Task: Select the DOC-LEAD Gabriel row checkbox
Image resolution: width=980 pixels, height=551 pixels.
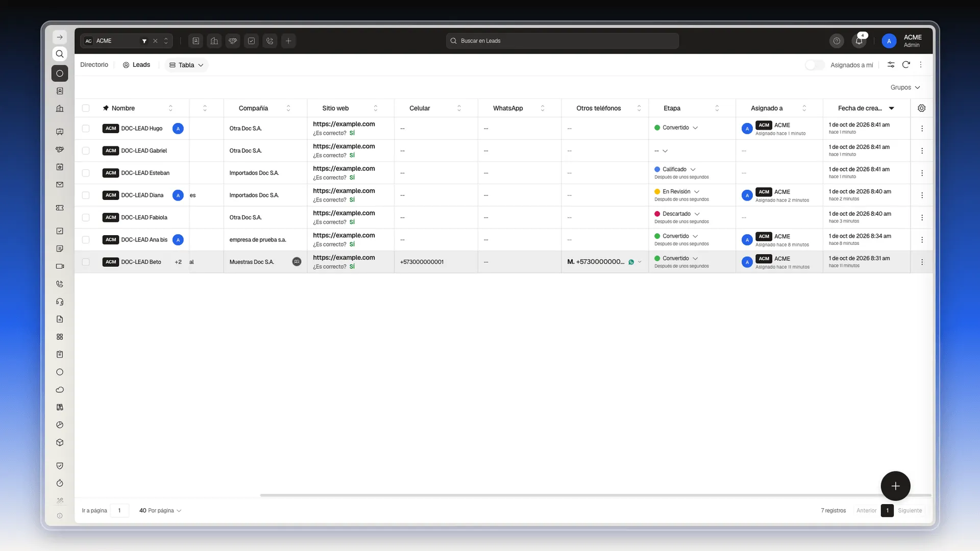Action: point(86,151)
